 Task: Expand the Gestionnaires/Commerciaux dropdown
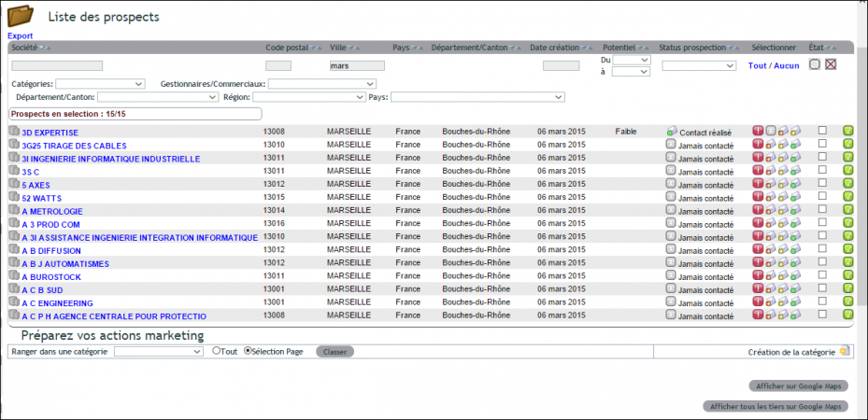(x=322, y=84)
